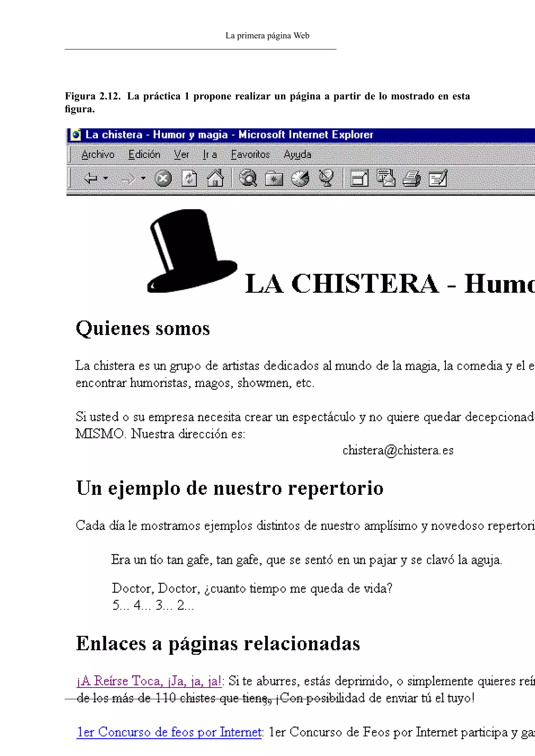Image resolution: width=535 pixels, height=756 pixels.
Task: Click the Edit page toolbar icon
Action: [438, 178]
